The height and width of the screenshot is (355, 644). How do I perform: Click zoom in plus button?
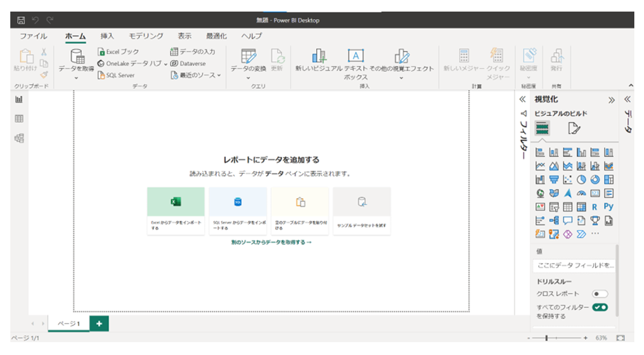[585, 338]
